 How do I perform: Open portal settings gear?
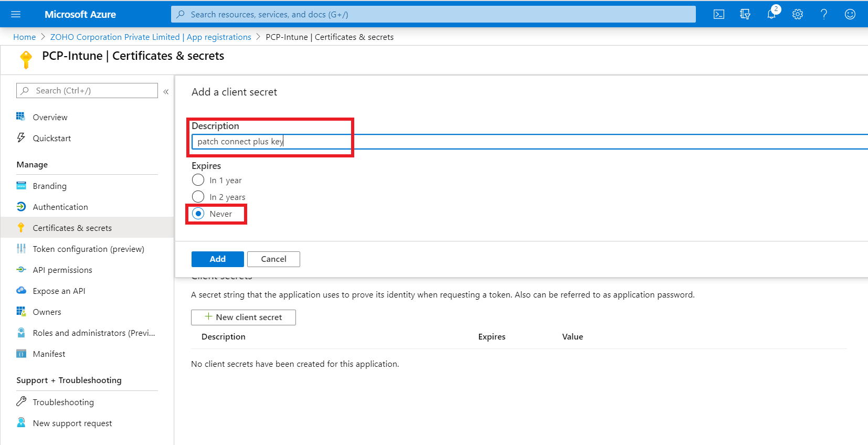(x=798, y=14)
